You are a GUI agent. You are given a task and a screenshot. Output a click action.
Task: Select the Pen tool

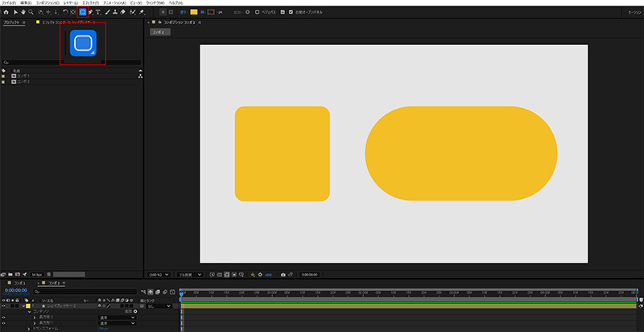coord(92,13)
